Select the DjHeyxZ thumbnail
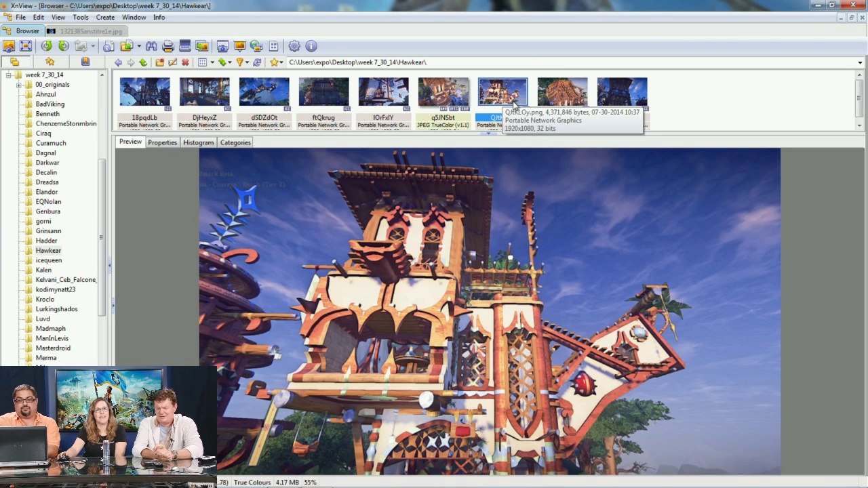This screenshot has width=868, height=488. (x=204, y=102)
